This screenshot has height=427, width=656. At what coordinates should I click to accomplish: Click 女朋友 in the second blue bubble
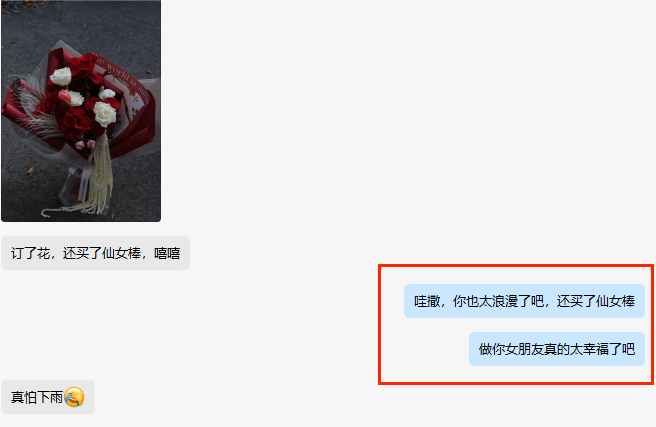click(525, 349)
